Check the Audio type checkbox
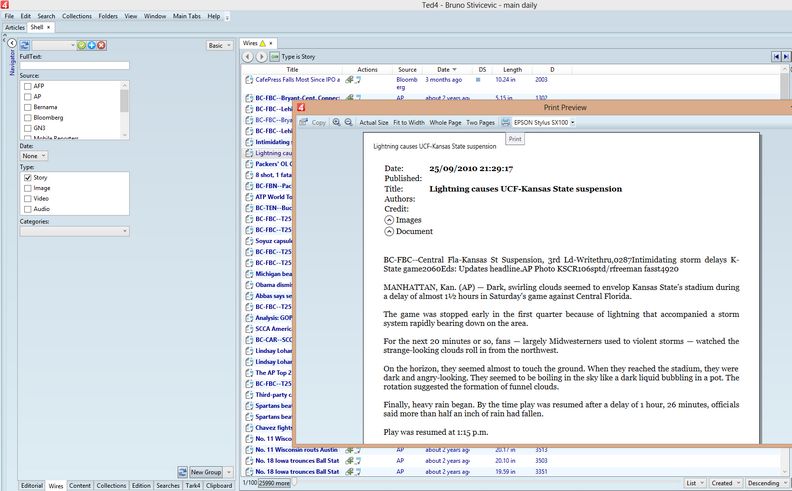This screenshot has height=491, width=792. [28, 209]
